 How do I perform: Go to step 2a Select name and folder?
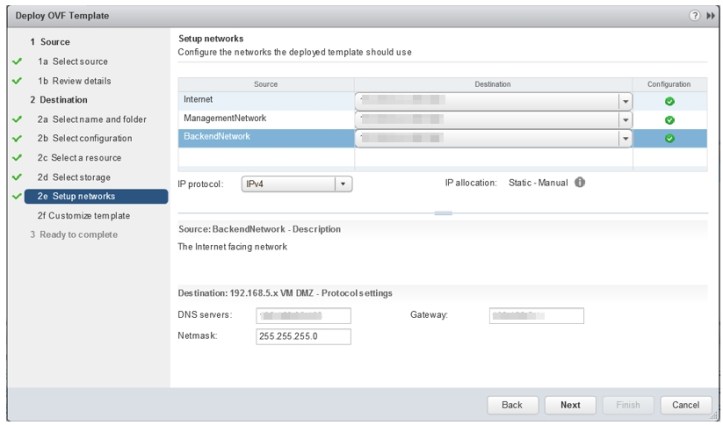(x=98, y=120)
